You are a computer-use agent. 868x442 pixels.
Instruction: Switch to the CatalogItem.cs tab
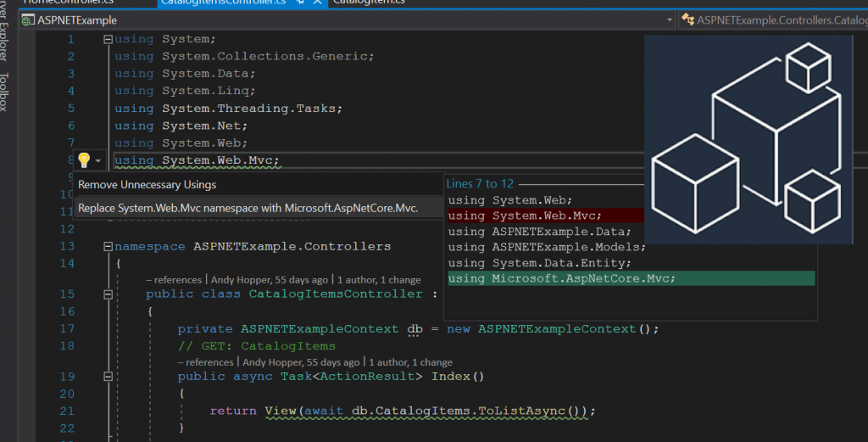[369, 3]
